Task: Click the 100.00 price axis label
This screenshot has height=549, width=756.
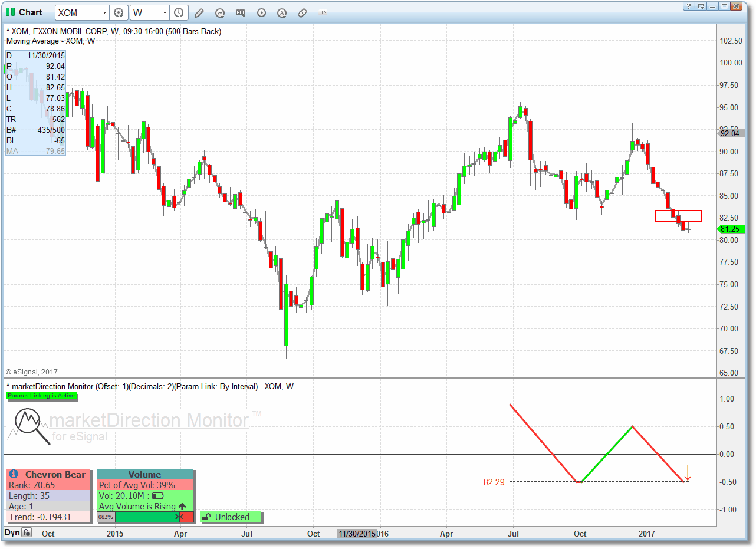Action: [x=729, y=63]
